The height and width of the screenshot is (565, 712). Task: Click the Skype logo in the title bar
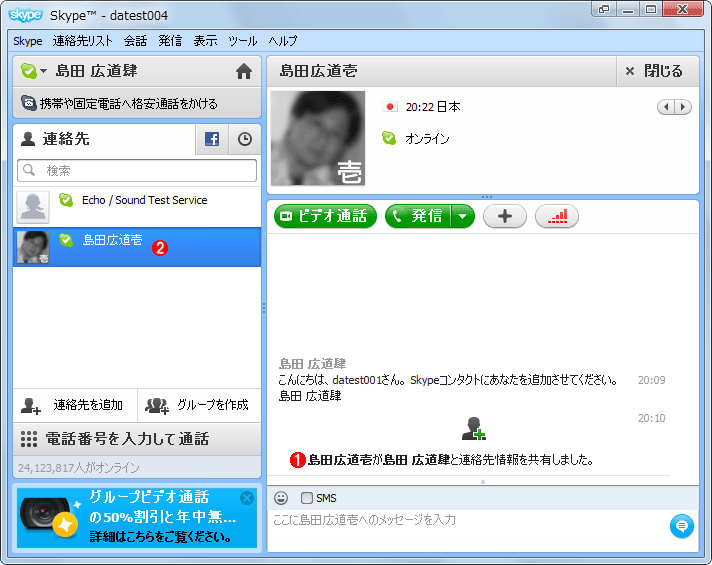[x=25, y=15]
